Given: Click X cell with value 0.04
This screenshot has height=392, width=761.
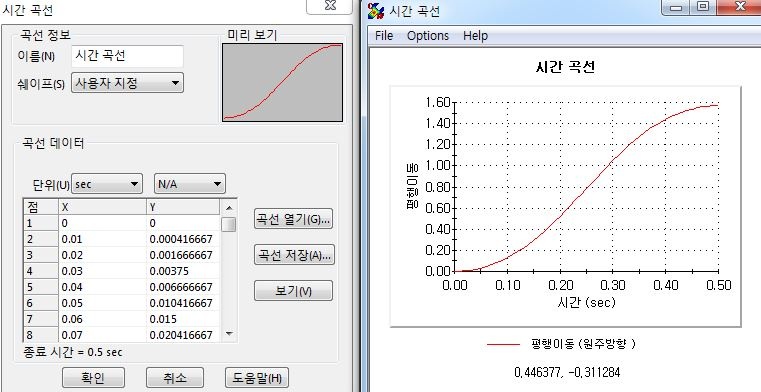Looking at the screenshot, I should (x=102, y=287).
